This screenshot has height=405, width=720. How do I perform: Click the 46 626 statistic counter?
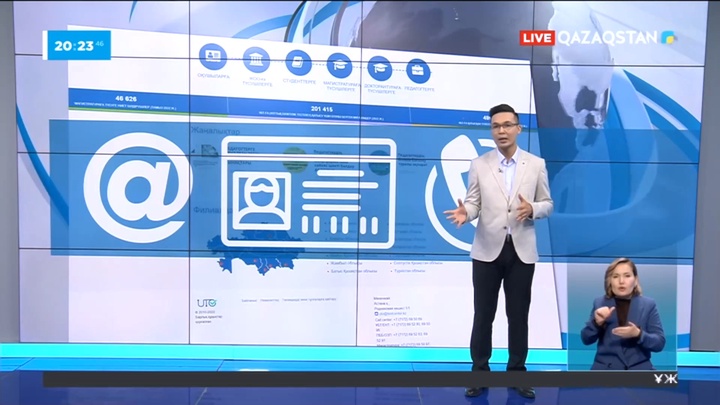126,98
